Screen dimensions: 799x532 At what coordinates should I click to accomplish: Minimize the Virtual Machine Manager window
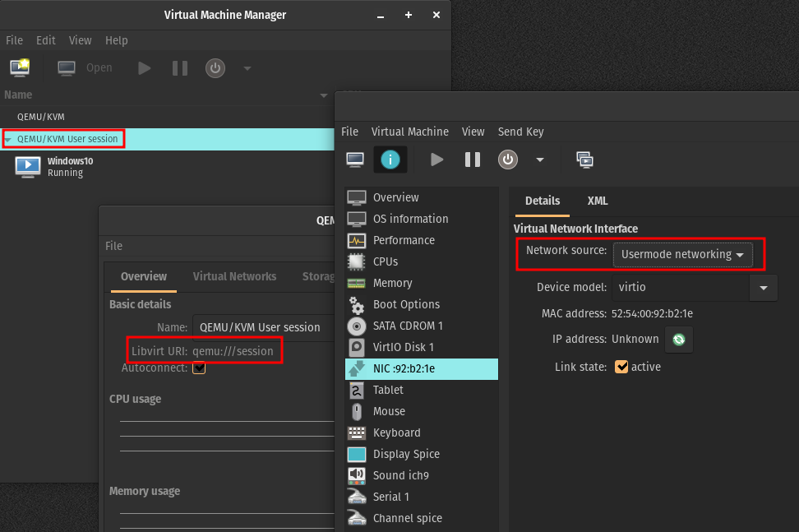click(x=381, y=16)
